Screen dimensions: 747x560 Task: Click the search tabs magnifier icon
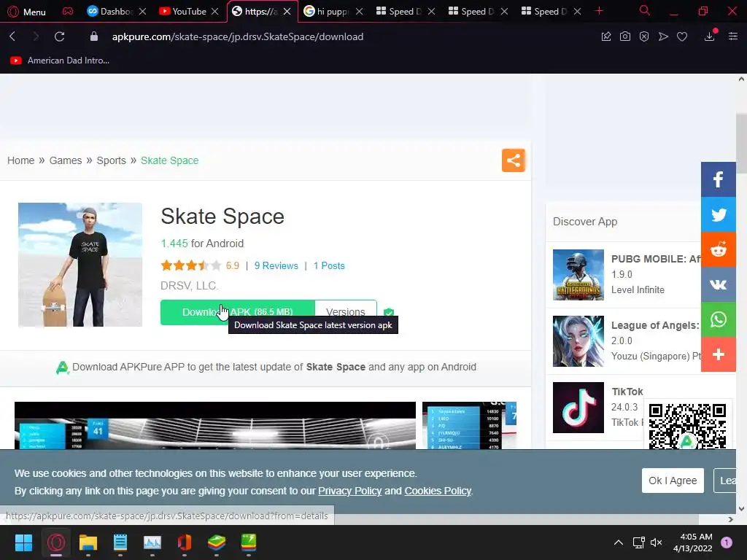(x=645, y=11)
